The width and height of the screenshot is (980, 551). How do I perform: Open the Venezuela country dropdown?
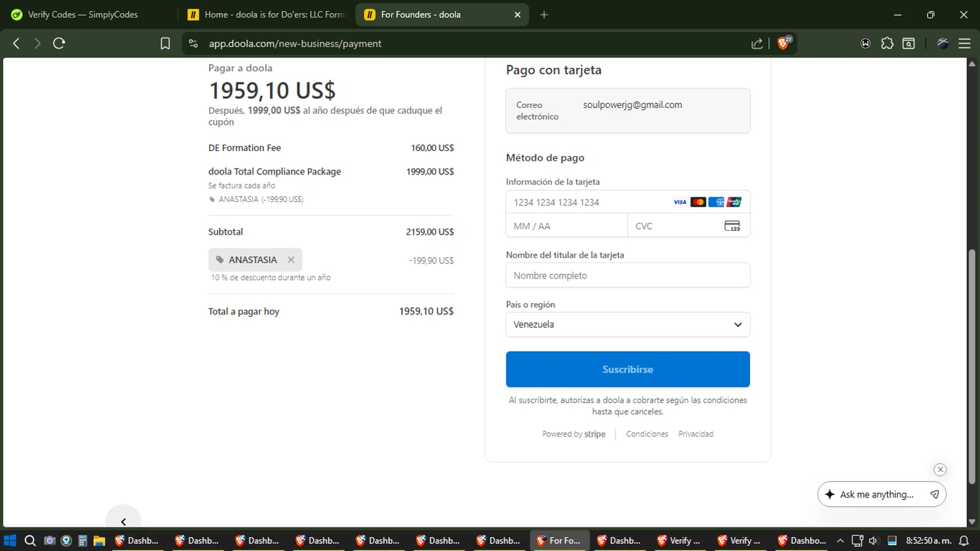coord(628,324)
